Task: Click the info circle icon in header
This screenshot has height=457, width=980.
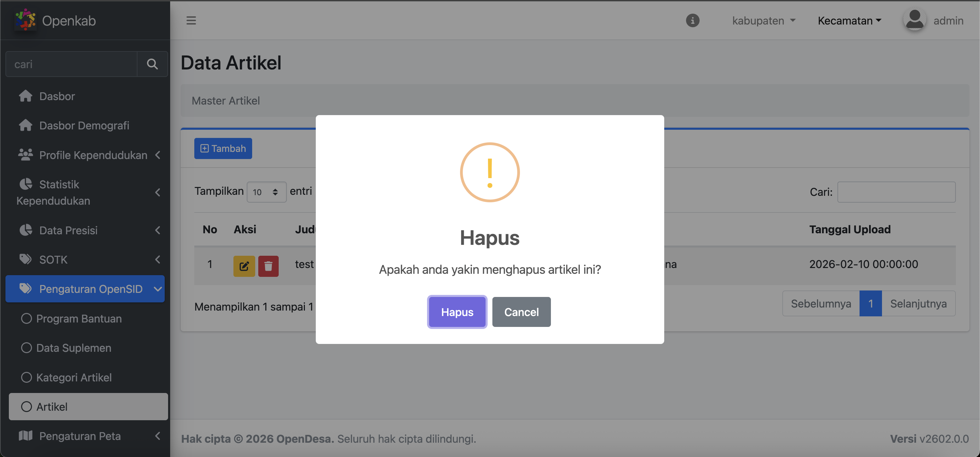Action: point(692,20)
